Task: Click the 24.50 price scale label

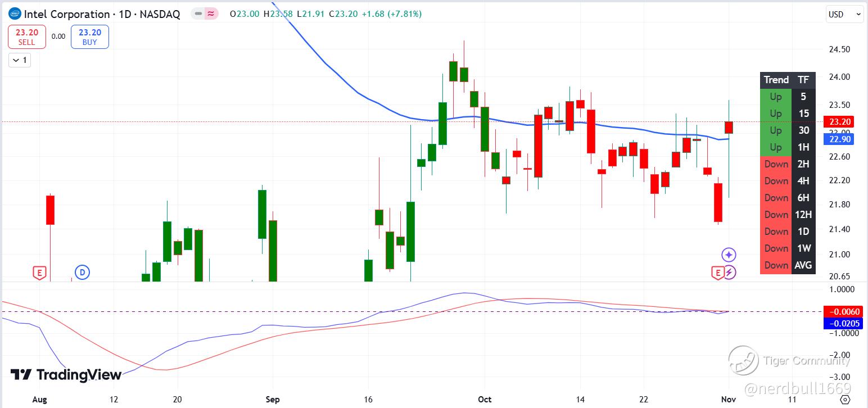Action: tap(840, 49)
